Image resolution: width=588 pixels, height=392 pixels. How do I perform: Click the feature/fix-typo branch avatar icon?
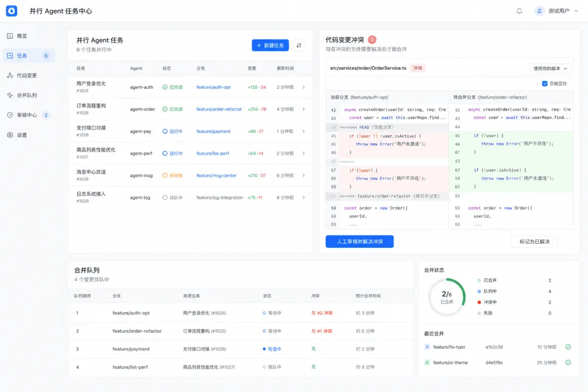point(427,347)
